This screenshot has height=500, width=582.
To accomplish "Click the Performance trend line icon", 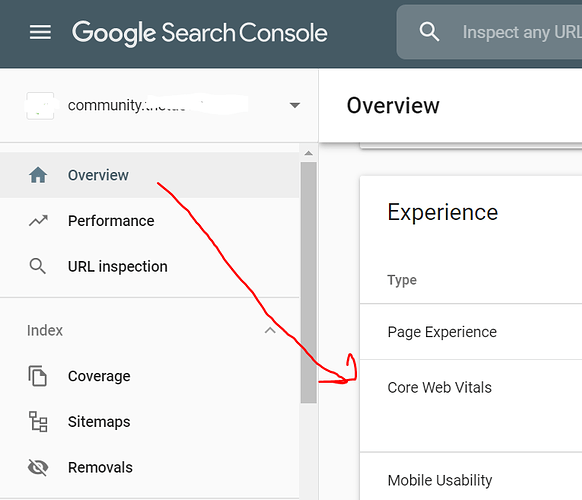I will [x=38, y=220].
